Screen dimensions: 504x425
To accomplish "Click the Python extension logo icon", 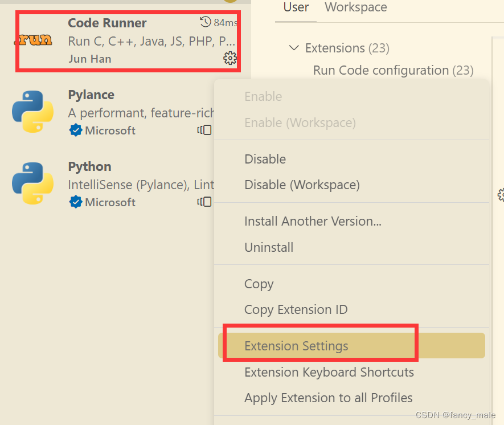I will [32, 183].
